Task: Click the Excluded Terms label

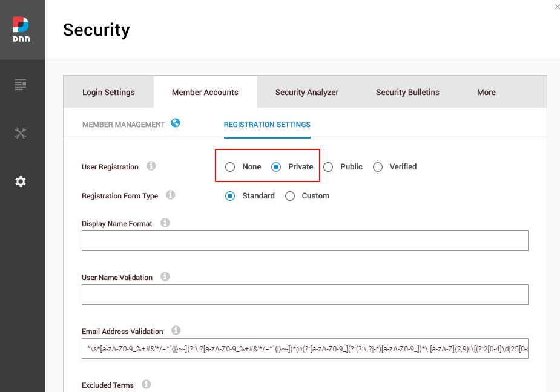Action: pyautogui.click(x=108, y=385)
